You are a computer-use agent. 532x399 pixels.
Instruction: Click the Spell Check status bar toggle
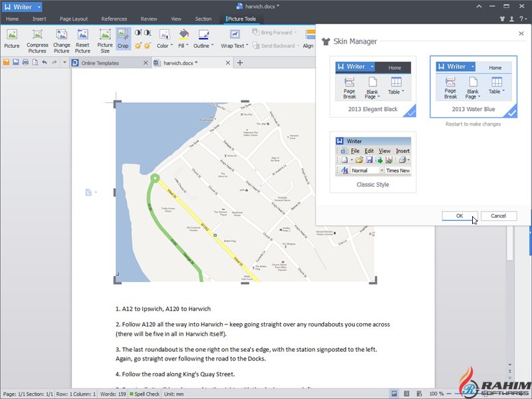144,394
